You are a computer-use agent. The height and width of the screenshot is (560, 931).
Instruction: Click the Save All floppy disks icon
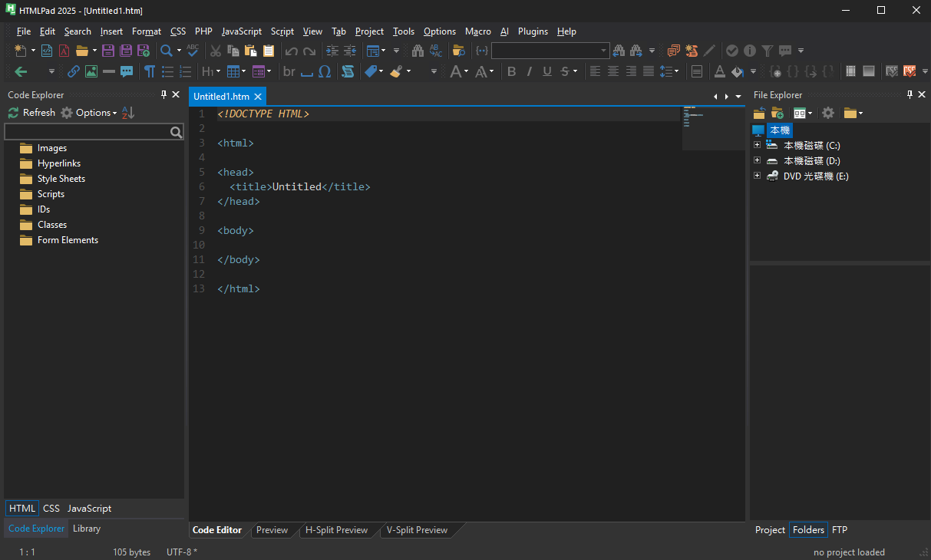click(126, 51)
